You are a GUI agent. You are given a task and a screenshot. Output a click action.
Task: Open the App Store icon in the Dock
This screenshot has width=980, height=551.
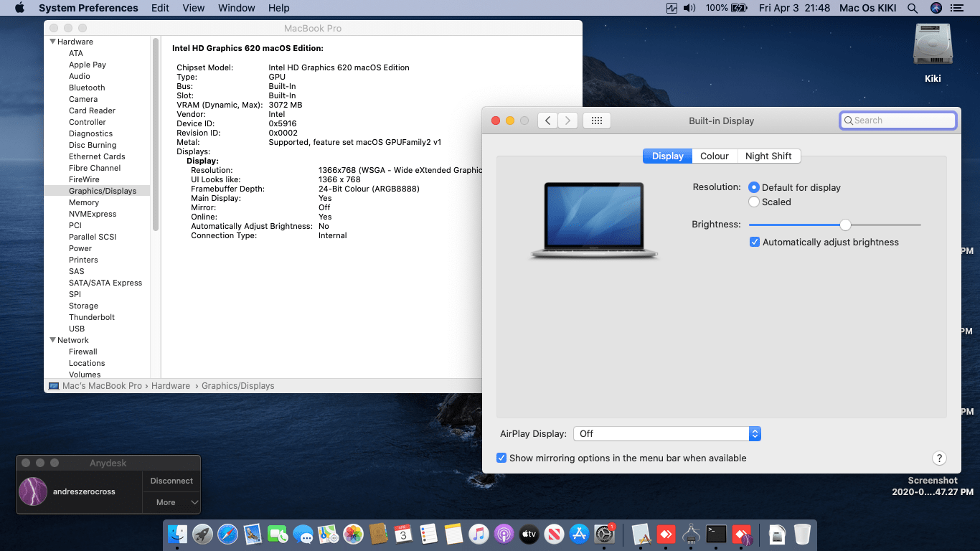click(579, 534)
